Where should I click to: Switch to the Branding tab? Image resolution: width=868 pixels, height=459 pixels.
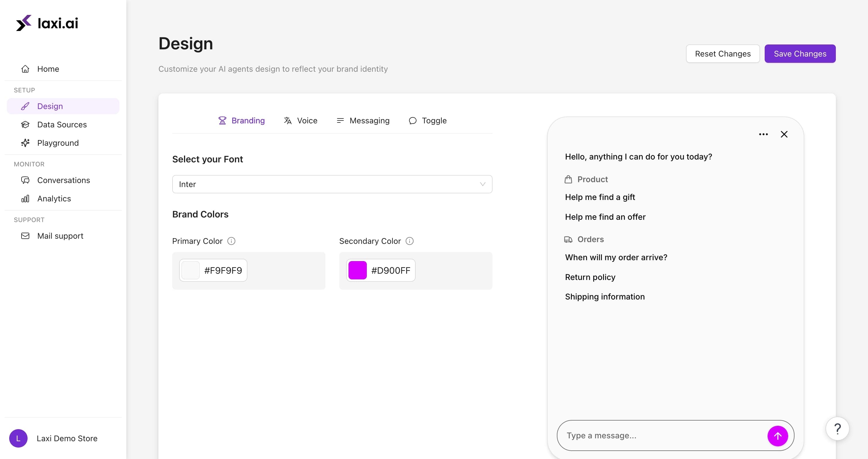coord(242,120)
